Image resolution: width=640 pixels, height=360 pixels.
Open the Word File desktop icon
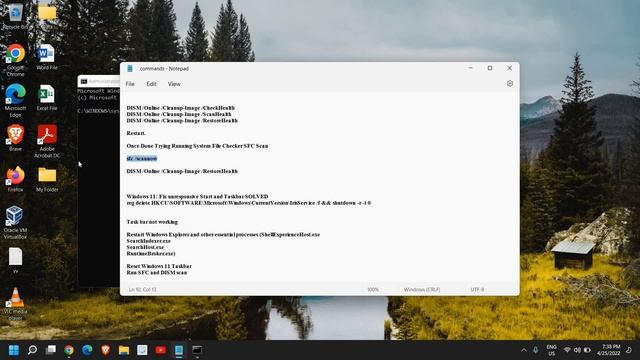[47, 57]
